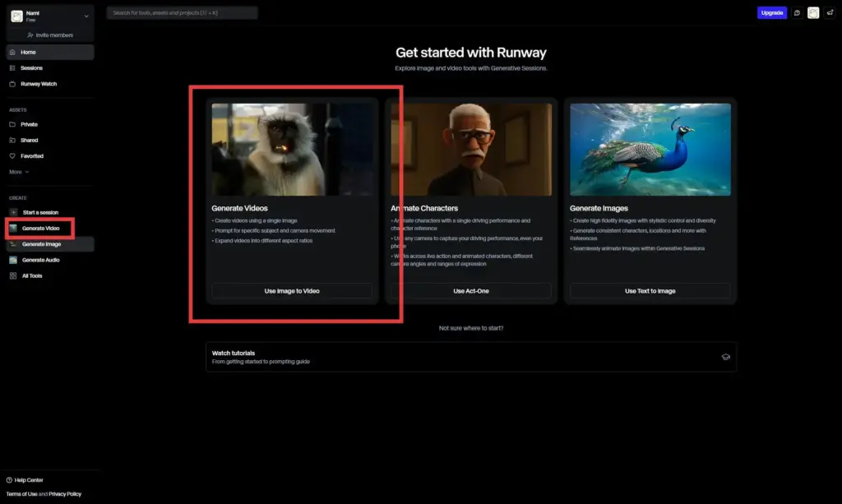
Task: Open the Terms of Use link
Action: tap(21, 494)
